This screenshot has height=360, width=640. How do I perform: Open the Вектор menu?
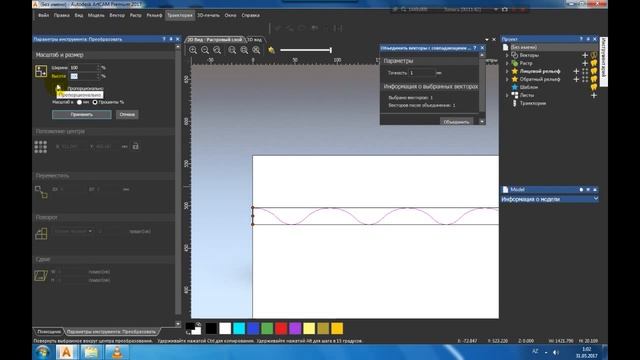pos(117,16)
